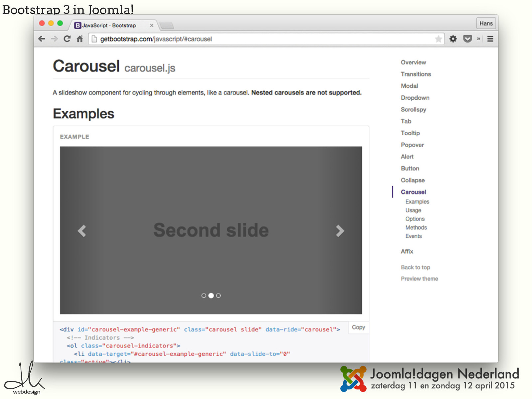532x399 pixels.
Task: Open the Alert section link
Action: [407, 157]
